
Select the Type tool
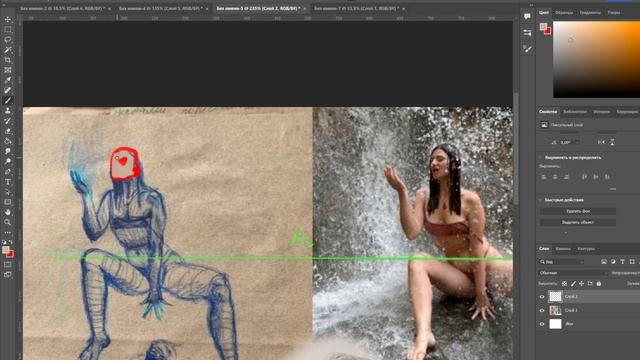click(8, 182)
